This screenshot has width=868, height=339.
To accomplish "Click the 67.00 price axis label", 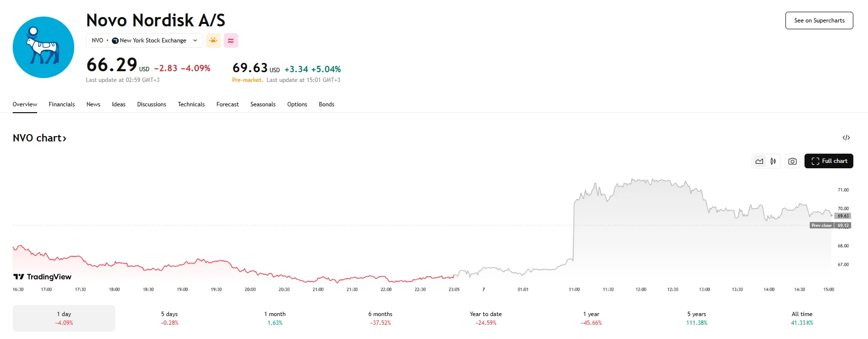I will [x=843, y=264].
